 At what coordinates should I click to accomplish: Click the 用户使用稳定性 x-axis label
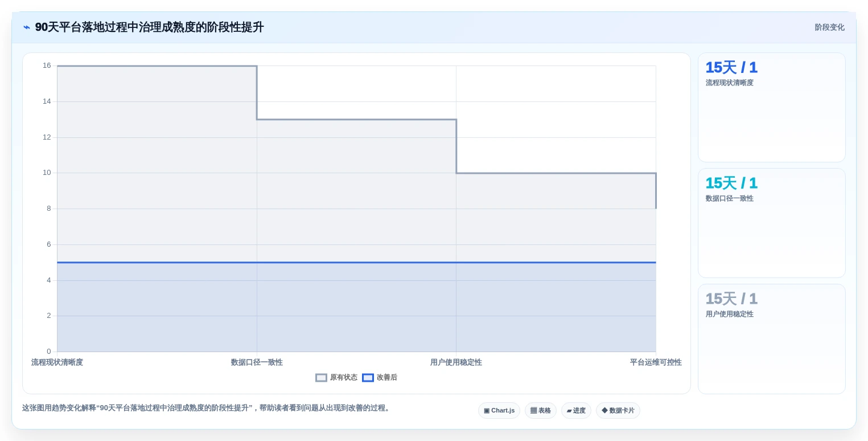tap(456, 362)
